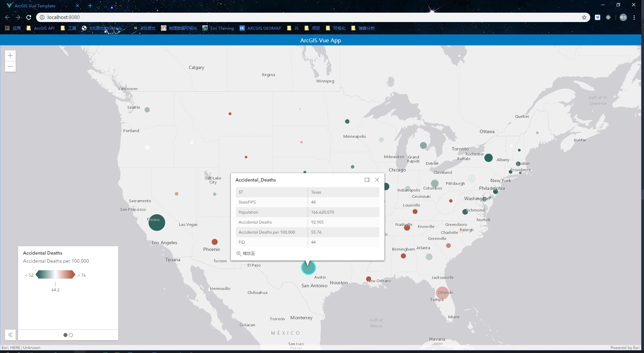Screen dimensions: 644x353
Task: Open the Apps (应用) bookmark shortcut
Action: pos(13,28)
